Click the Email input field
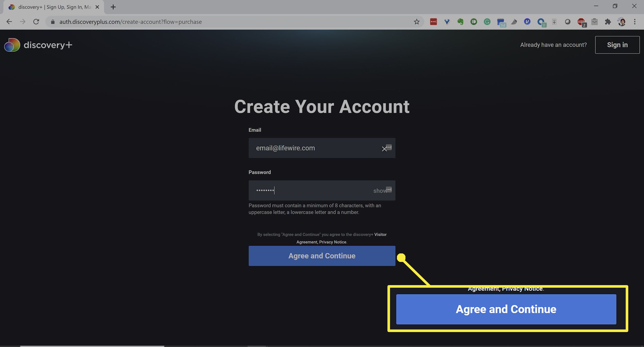This screenshot has width=644, height=347. [x=322, y=148]
